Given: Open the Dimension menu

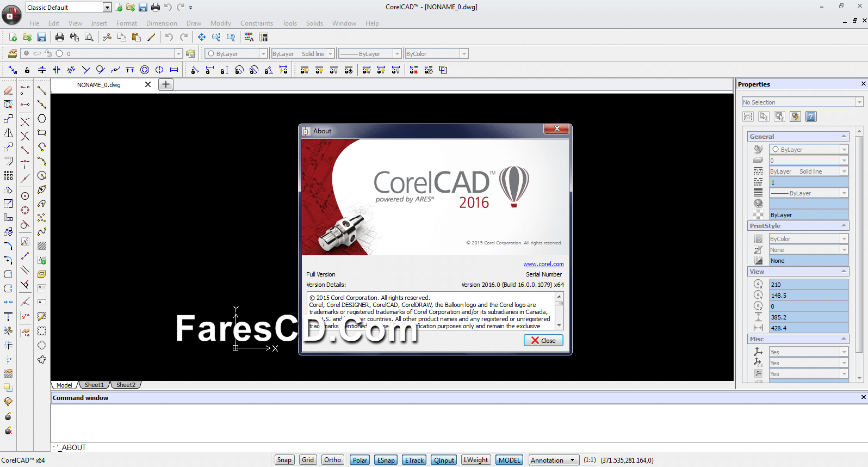Looking at the screenshot, I should (x=162, y=23).
